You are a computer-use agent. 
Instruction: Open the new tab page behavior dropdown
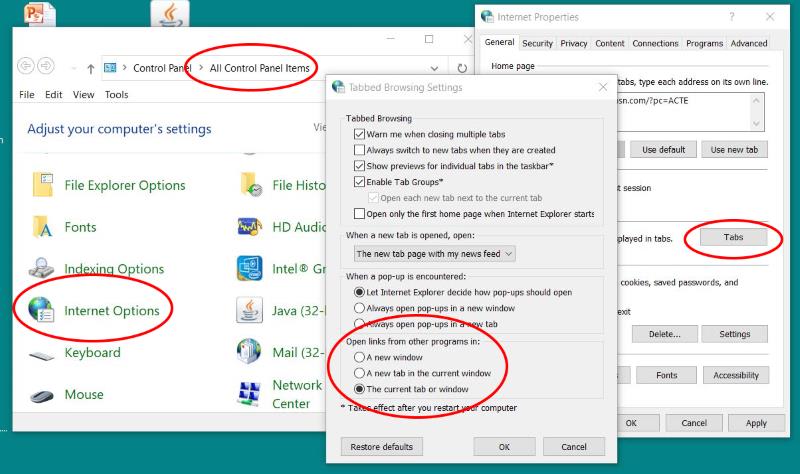[x=435, y=254]
